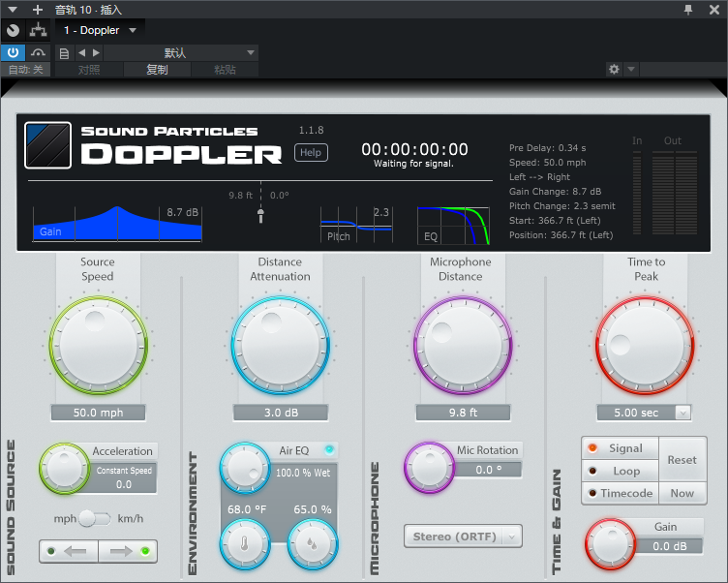
Task: Click the Constant Speed 0.0 field
Action: [124, 477]
